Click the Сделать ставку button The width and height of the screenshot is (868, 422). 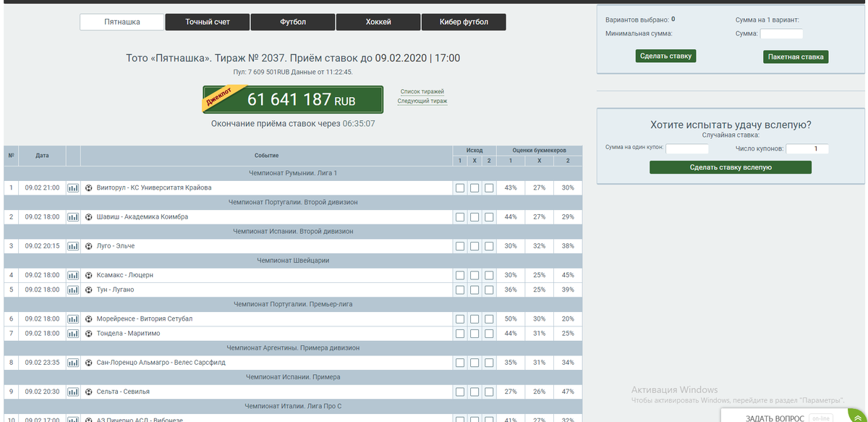(x=666, y=56)
